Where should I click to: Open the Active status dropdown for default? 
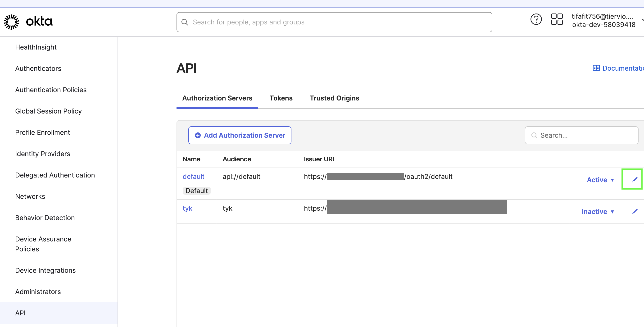pos(600,180)
